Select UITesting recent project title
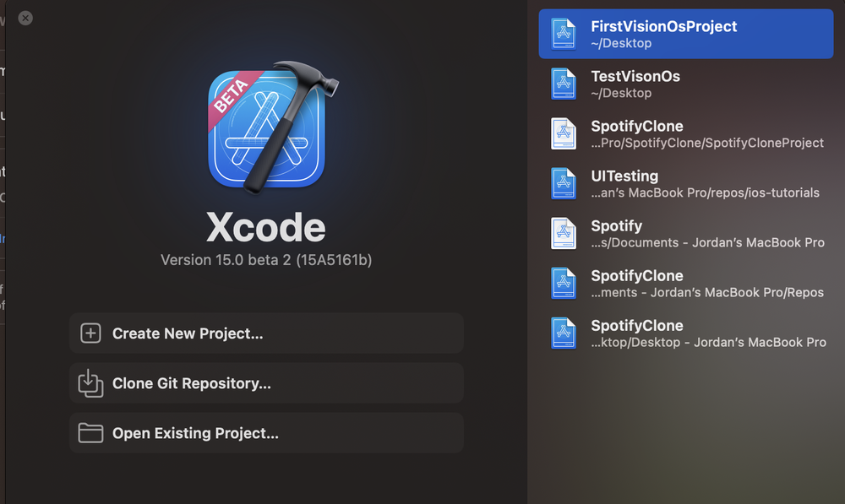The height and width of the screenshot is (504, 845). tap(624, 176)
